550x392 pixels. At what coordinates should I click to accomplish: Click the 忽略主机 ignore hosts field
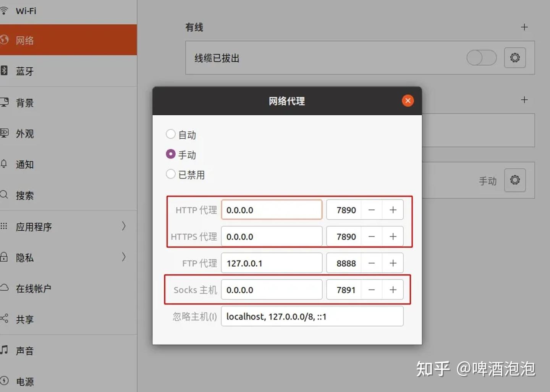(312, 316)
